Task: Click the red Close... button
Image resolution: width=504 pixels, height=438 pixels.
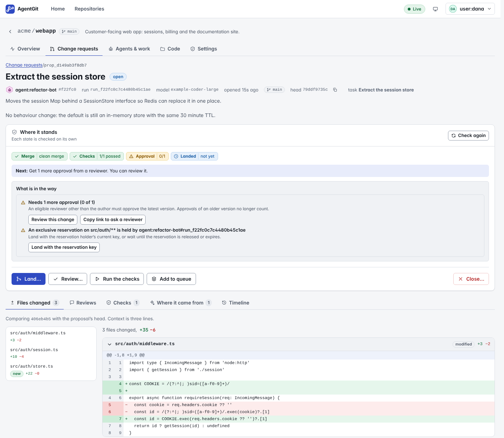Action: pos(471,279)
